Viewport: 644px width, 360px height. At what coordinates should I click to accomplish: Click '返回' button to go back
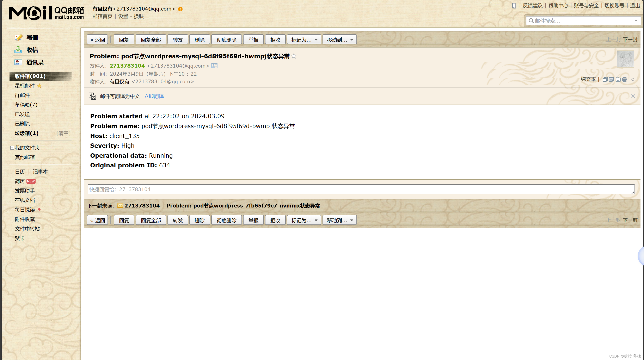click(98, 39)
